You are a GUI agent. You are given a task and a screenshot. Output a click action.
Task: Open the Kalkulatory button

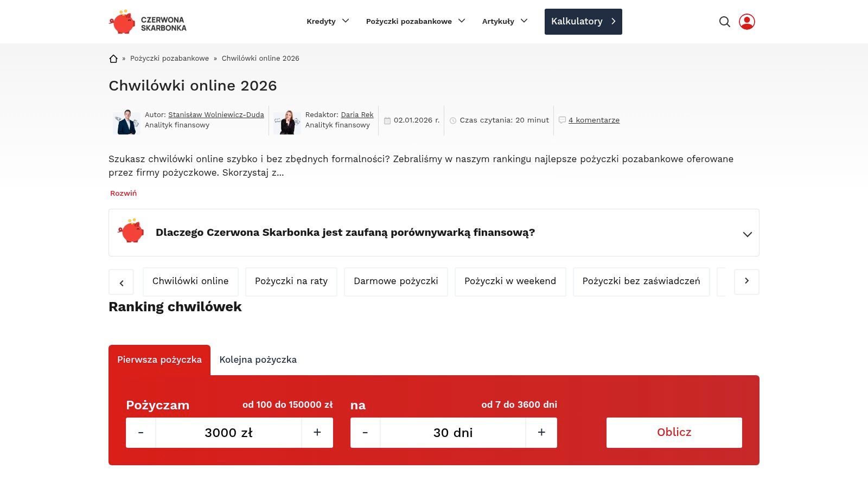[x=583, y=22]
